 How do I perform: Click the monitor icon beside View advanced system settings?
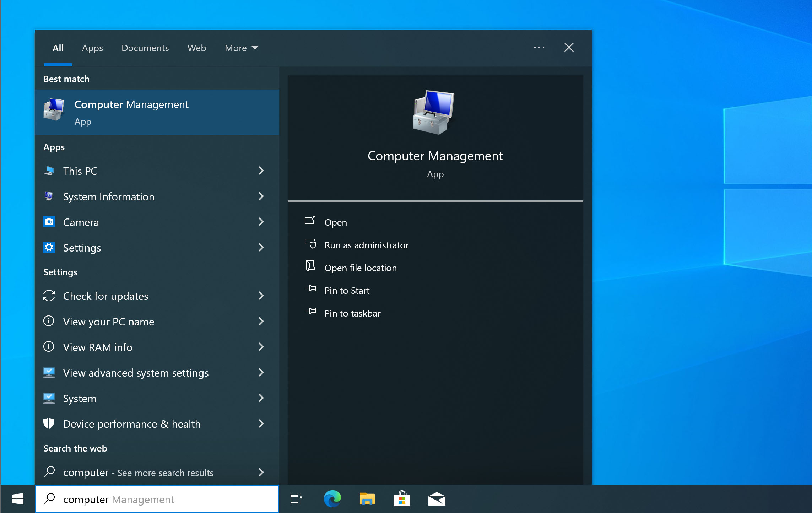[49, 373]
